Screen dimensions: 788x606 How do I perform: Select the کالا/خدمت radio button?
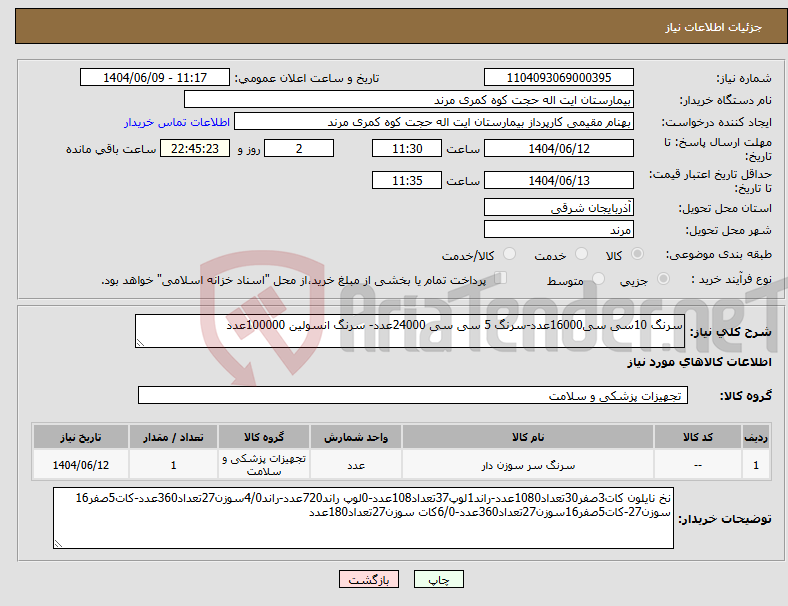(x=510, y=254)
